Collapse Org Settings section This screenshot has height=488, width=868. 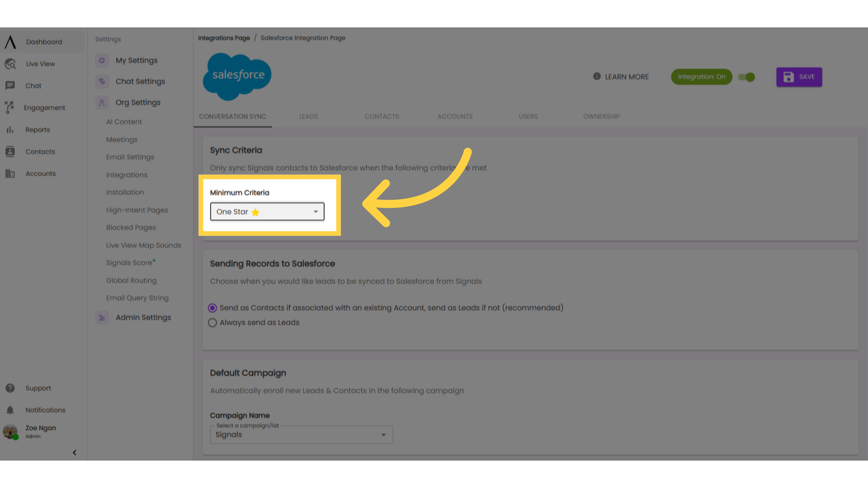click(x=138, y=103)
